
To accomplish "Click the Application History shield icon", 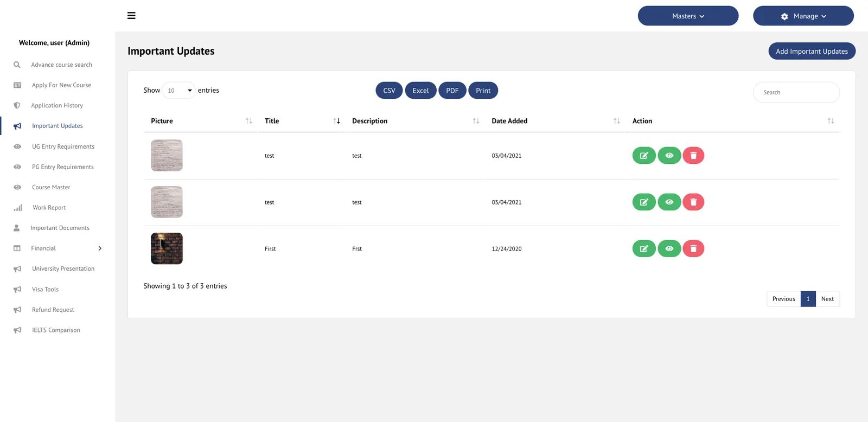I will [17, 105].
